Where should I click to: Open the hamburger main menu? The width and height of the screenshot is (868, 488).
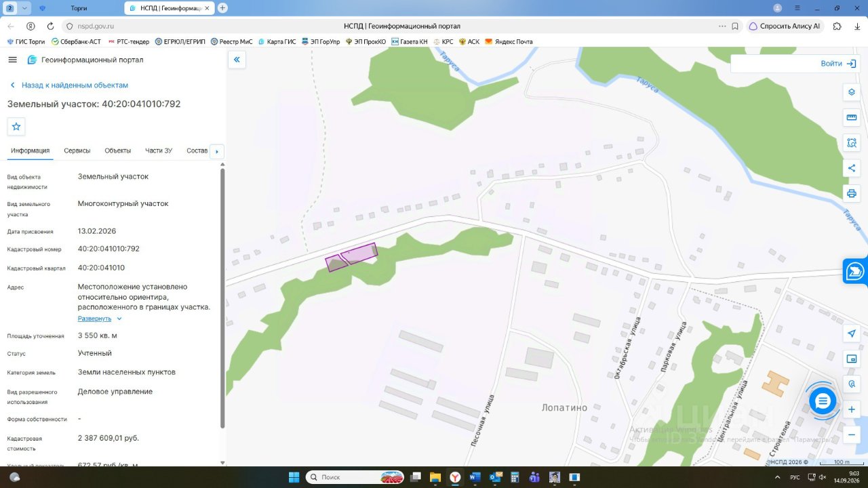coord(12,60)
